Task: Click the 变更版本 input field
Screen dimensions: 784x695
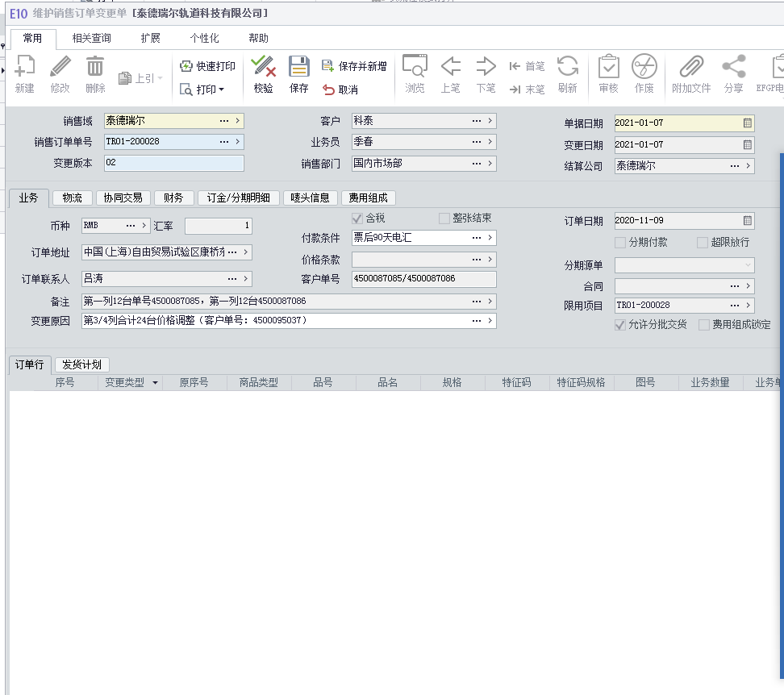Action: pos(174,163)
